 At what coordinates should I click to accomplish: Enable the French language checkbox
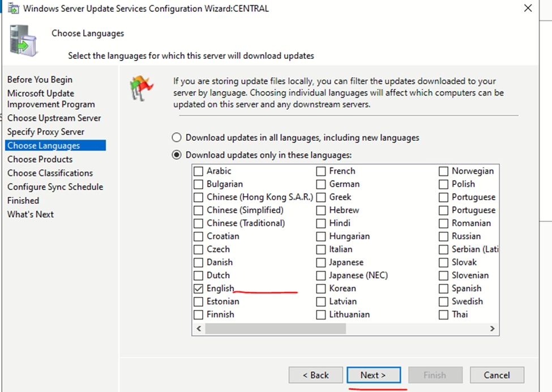(x=321, y=171)
